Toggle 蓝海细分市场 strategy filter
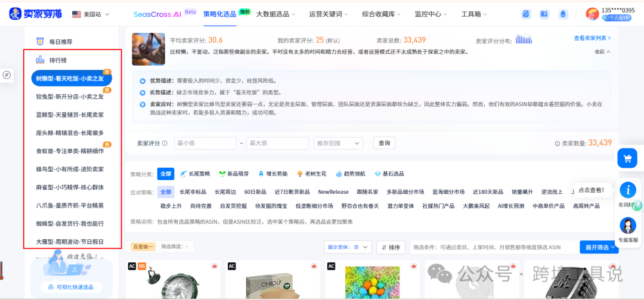 pos(448,192)
